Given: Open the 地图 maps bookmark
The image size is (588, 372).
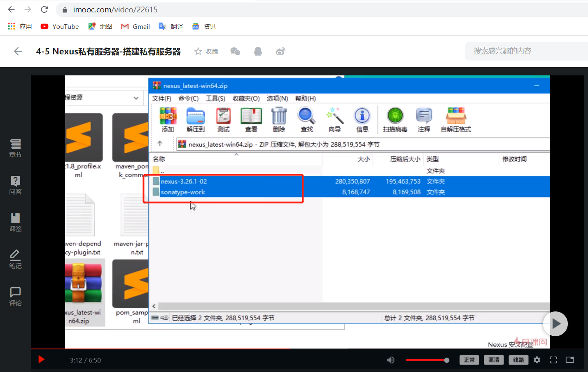Looking at the screenshot, I should pyautogui.click(x=100, y=26).
